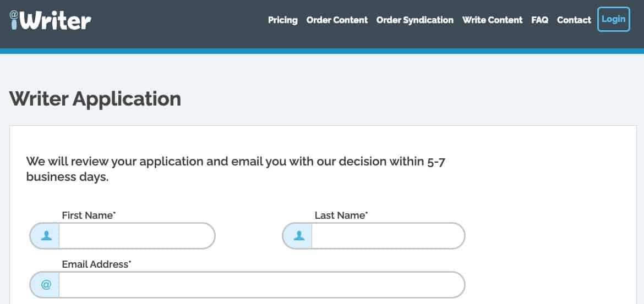Select the Email Address text box

pos(261,285)
